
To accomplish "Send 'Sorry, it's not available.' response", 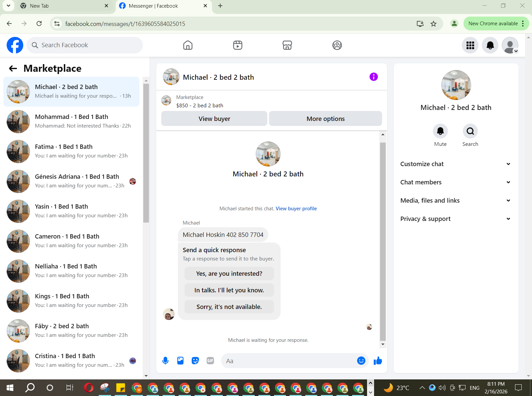I will coord(229,307).
